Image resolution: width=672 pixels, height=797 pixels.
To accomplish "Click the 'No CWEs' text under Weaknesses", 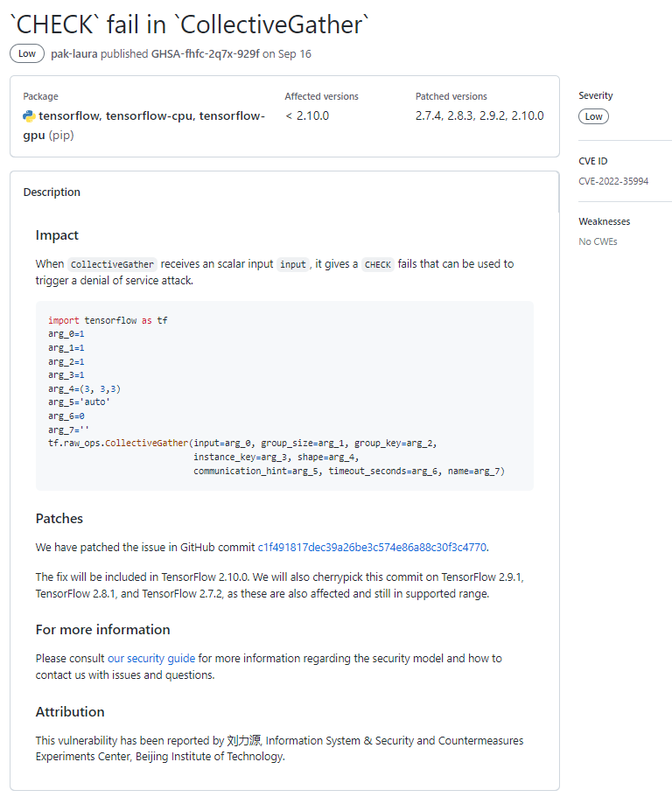I will point(598,241).
